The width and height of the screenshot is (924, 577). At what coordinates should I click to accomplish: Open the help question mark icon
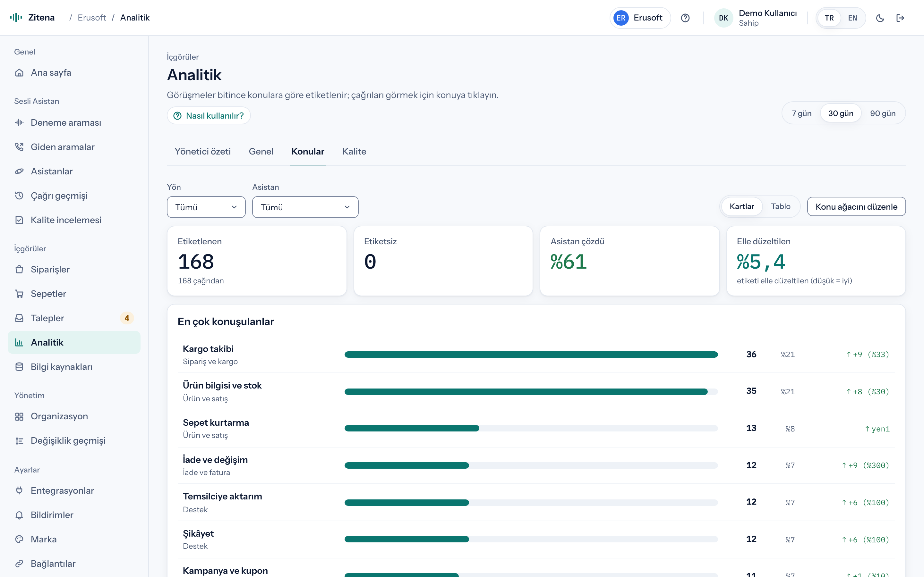(685, 18)
